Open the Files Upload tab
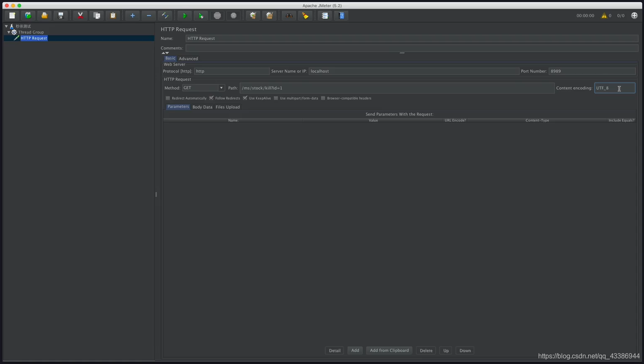The image size is (644, 364). [x=227, y=107]
